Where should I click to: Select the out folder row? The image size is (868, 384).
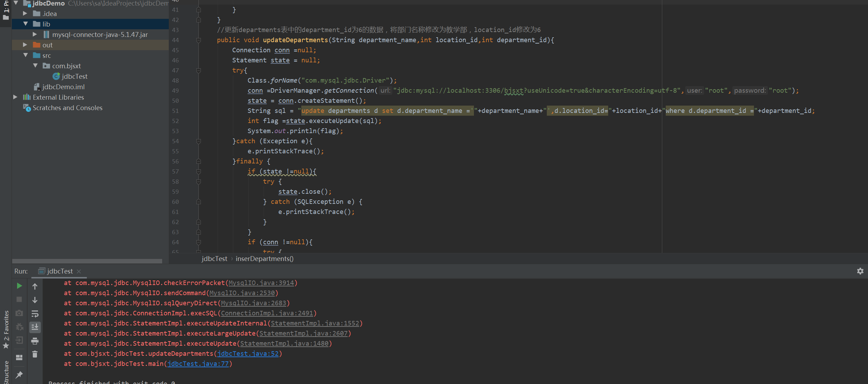90,45
